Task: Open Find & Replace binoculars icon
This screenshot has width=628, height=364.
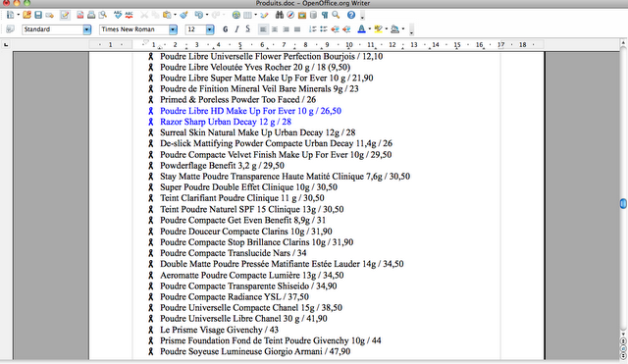Action: coord(280,16)
